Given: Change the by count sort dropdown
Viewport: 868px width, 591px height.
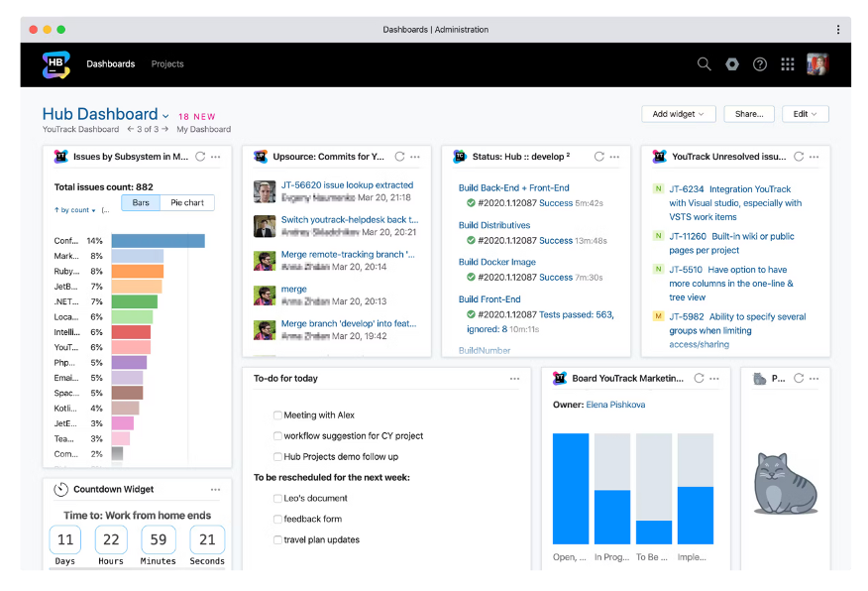Looking at the screenshot, I should pyautogui.click(x=74, y=210).
